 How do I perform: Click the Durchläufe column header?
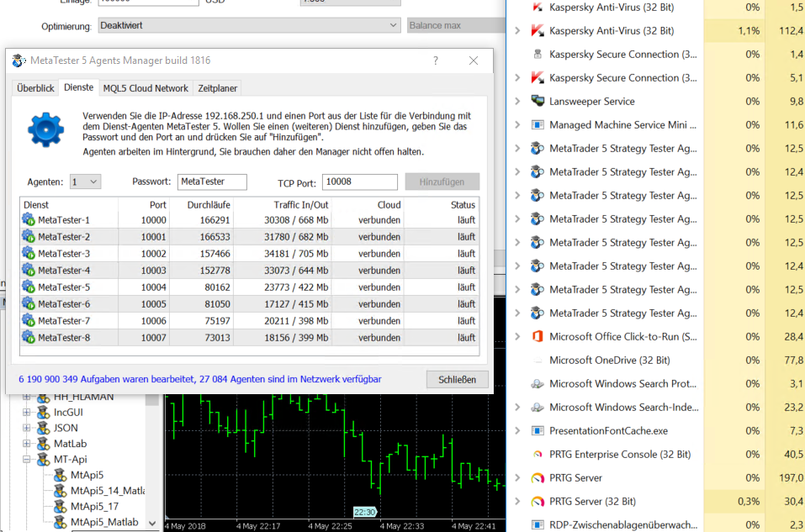tap(202, 205)
